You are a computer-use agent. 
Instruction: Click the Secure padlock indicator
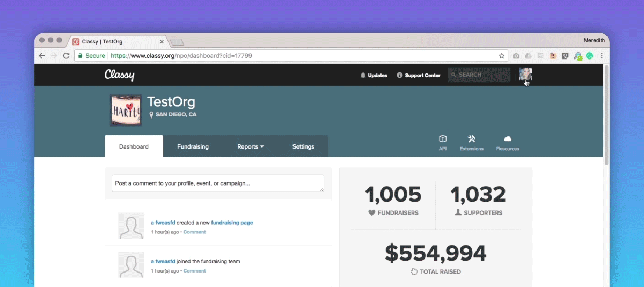91,56
